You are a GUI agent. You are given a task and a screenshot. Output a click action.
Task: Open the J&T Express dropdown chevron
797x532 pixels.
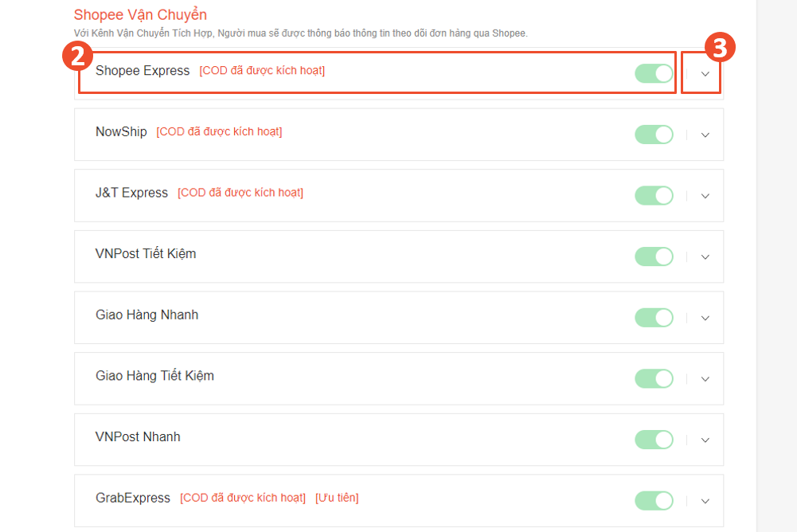point(705,196)
